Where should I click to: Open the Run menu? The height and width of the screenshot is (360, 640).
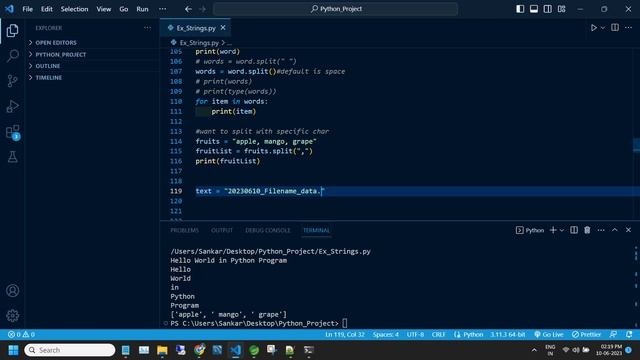142,9
